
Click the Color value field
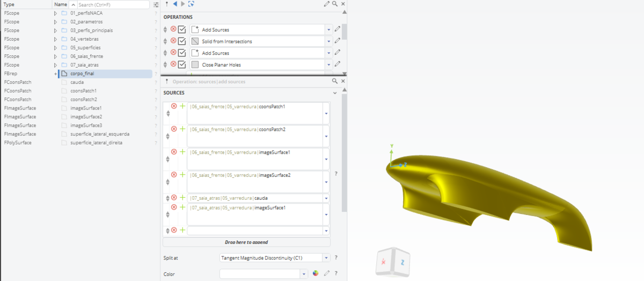click(x=260, y=273)
